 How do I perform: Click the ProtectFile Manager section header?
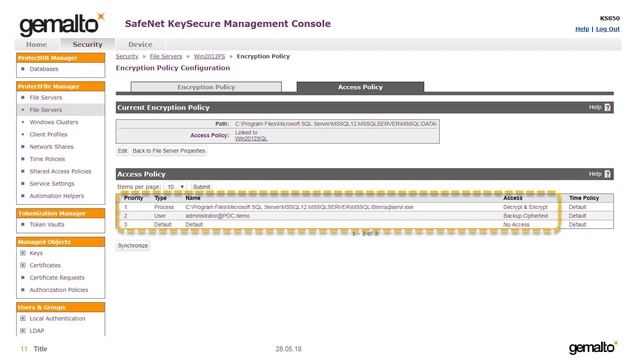coord(60,86)
